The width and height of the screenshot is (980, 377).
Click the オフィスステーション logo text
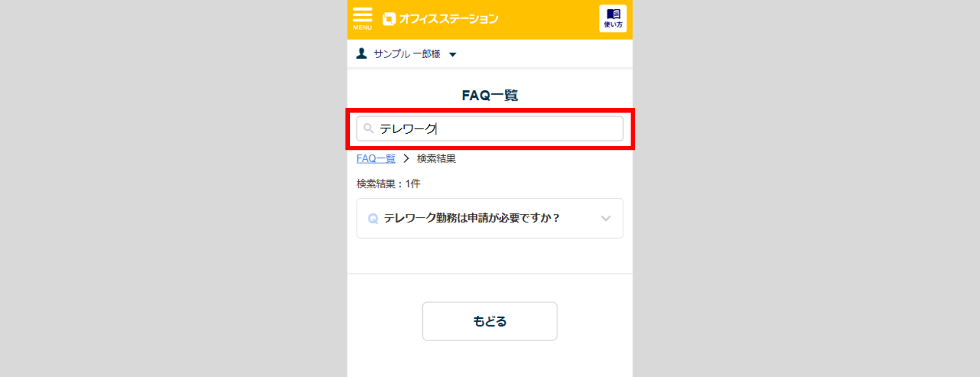[x=449, y=19]
